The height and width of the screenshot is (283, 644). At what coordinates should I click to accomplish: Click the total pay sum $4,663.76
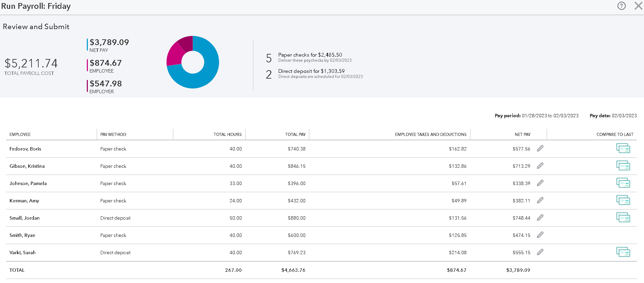(293, 270)
